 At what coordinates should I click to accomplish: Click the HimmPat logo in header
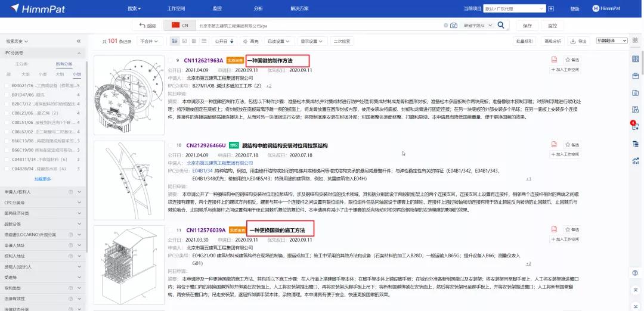click(x=38, y=8)
